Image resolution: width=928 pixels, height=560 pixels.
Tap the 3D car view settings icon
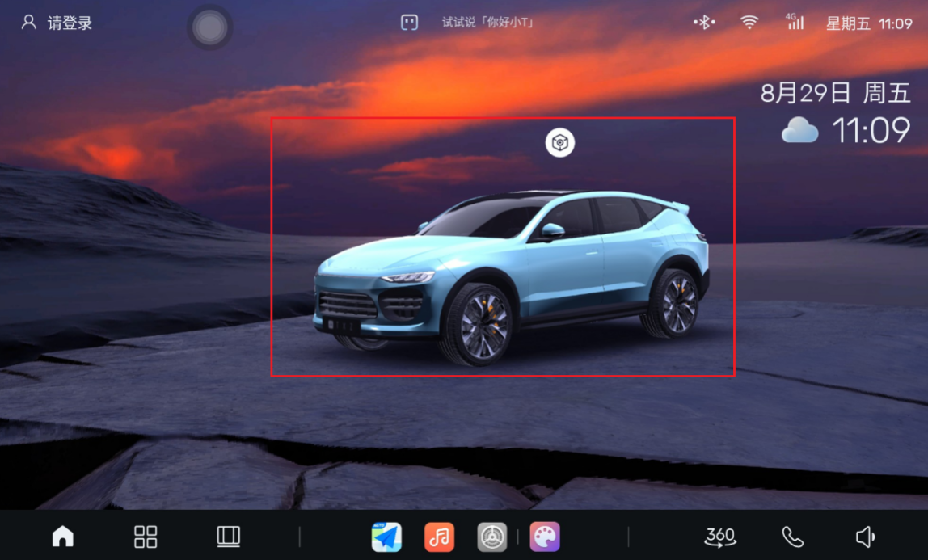(x=560, y=142)
